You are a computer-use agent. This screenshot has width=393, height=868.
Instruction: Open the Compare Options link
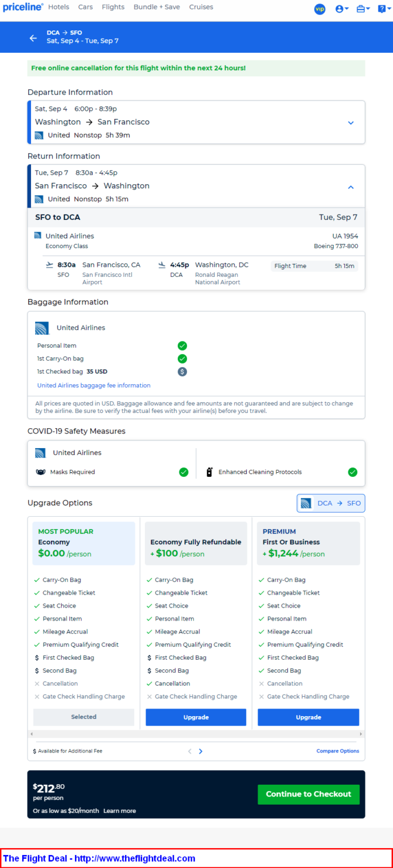338,751
